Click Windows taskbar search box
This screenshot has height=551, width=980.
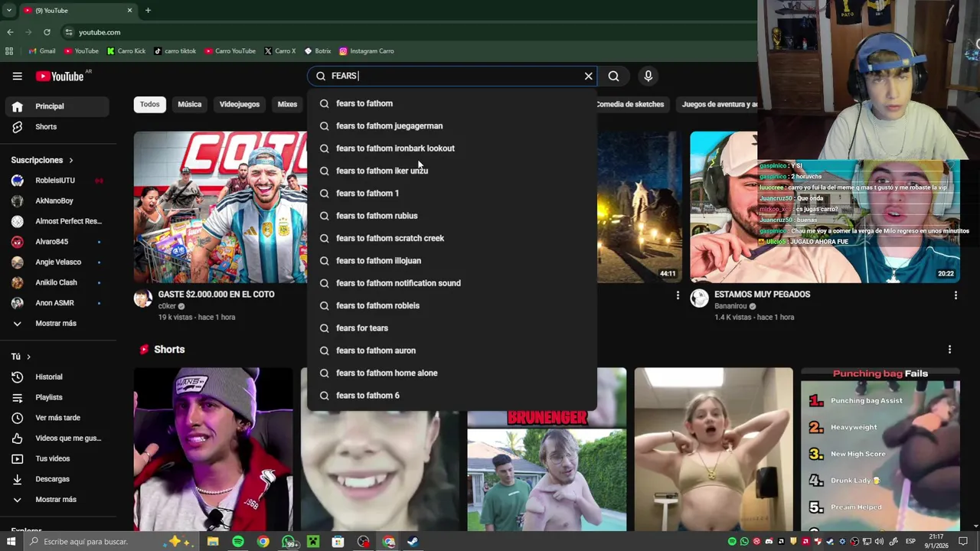(x=111, y=542)
